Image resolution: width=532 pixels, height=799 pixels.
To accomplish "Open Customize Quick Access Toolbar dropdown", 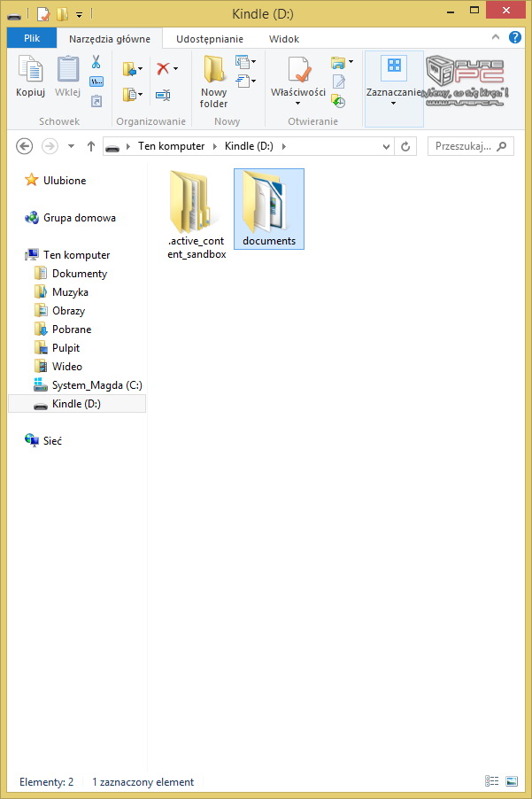I will (79, 15).
